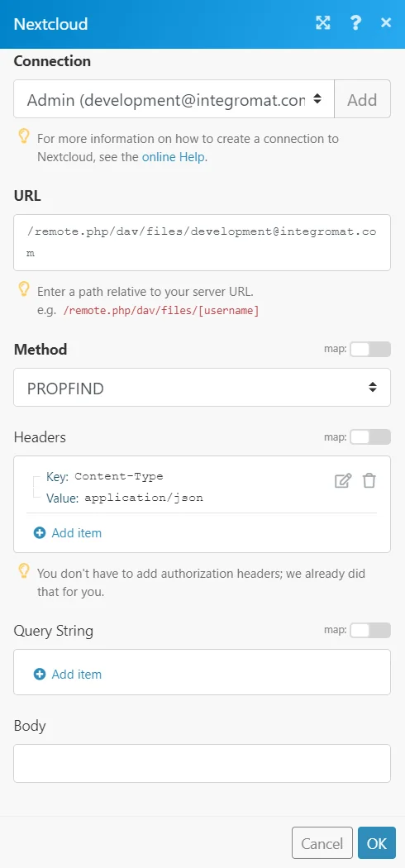This screenshot has width=405, height=868.
Task: Click the lightbulb hint icon below URL
Action: point(24,289)
